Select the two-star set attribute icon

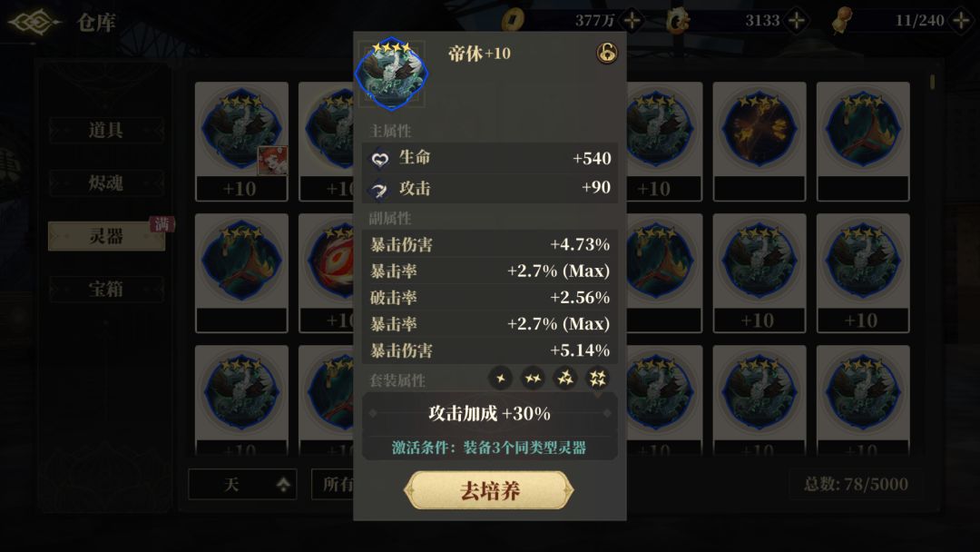tap(533, 379)
